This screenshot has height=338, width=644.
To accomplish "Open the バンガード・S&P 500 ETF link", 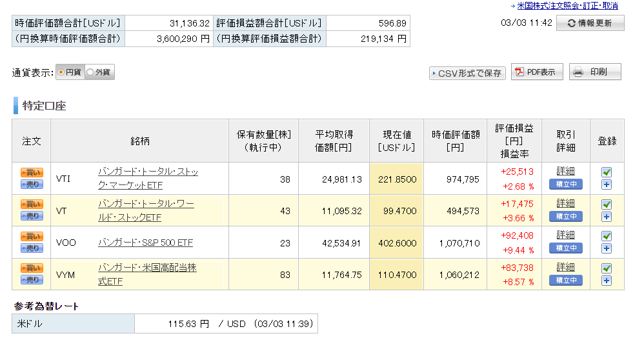I will pos(145,243).
